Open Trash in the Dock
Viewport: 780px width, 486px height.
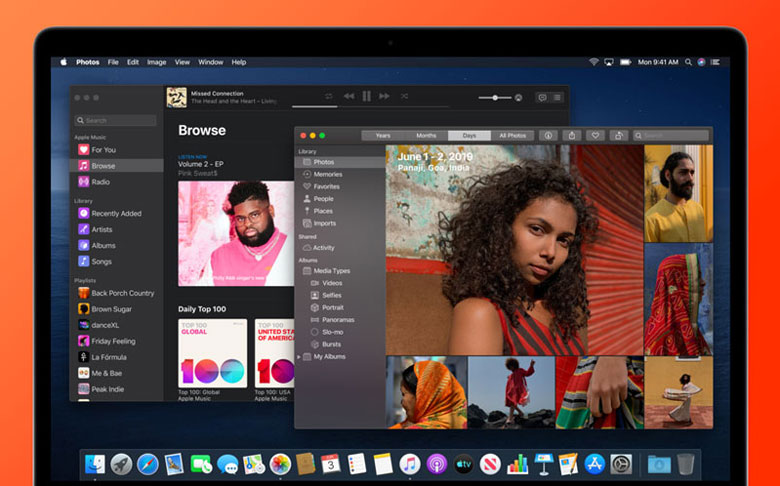click(685, 464)
